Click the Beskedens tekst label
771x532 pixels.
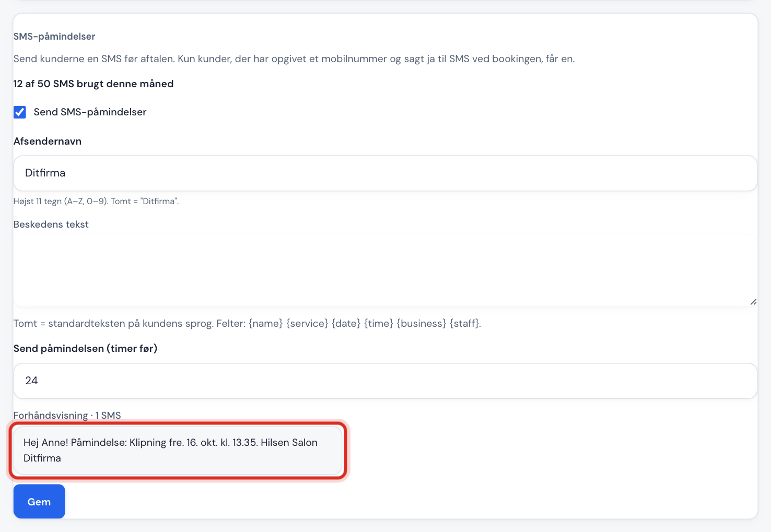51,224
